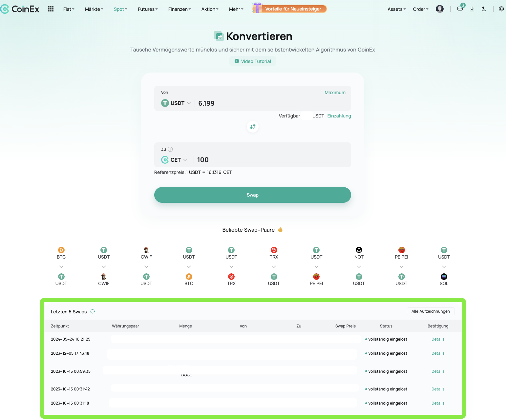Screen dimensions: 506x420
Task: Select the USDT to TRX swap pair
Action: click(x=231, y=266)
